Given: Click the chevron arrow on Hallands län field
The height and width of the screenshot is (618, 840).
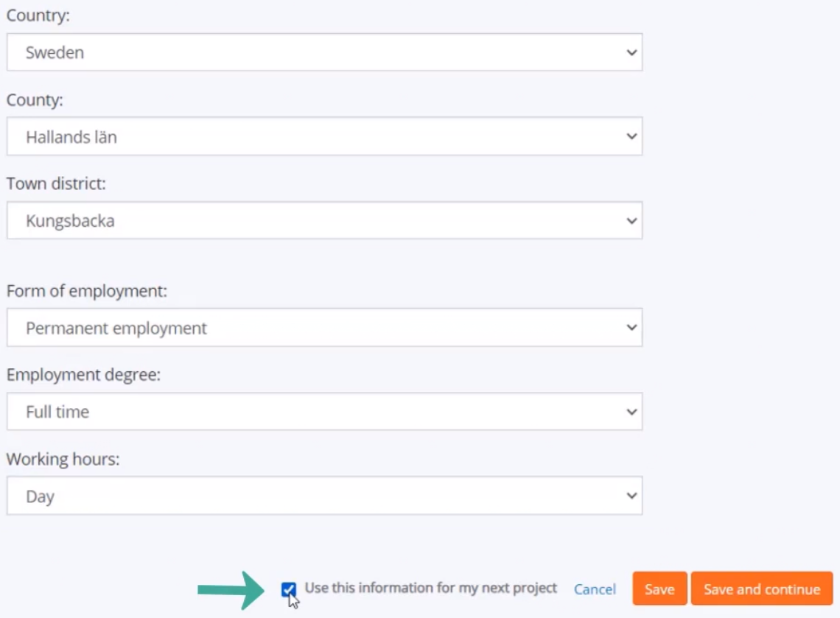Looking at the screenshot, I should [x=631, y=136].
